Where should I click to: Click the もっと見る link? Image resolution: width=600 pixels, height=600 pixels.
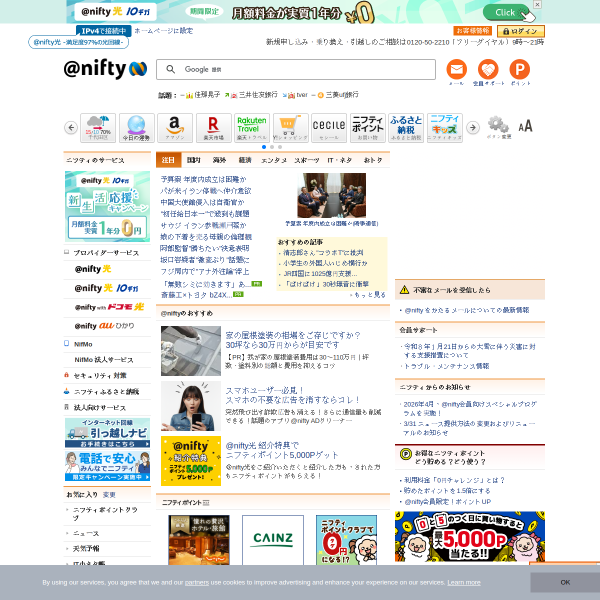368,295
